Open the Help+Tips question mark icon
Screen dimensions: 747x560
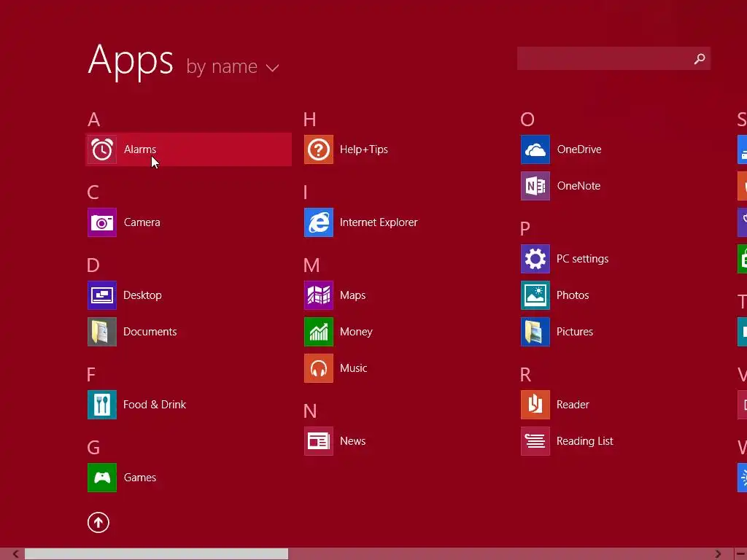point(319,149)
